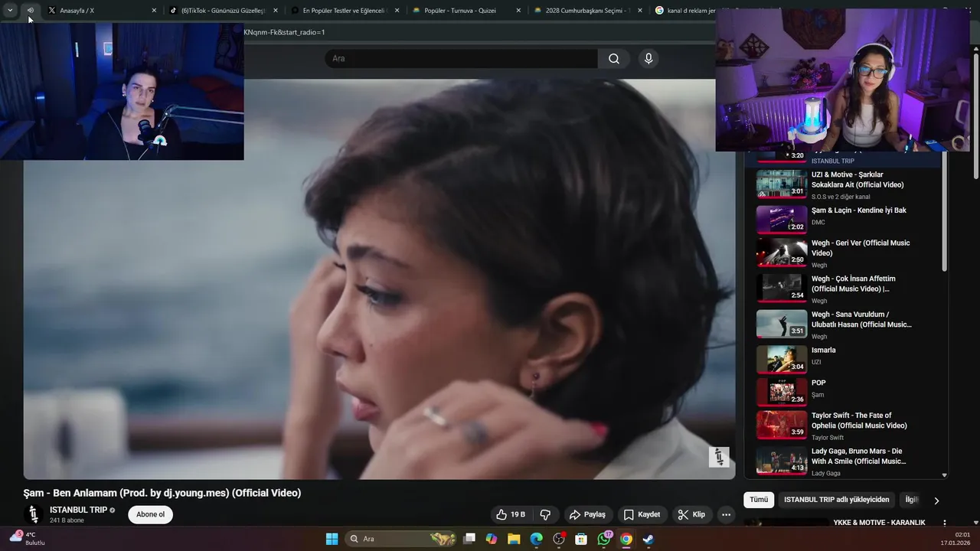This screenshot has height=551, width=980.
Task: Select the Tümü filter chip
Action: pos(759,500)
